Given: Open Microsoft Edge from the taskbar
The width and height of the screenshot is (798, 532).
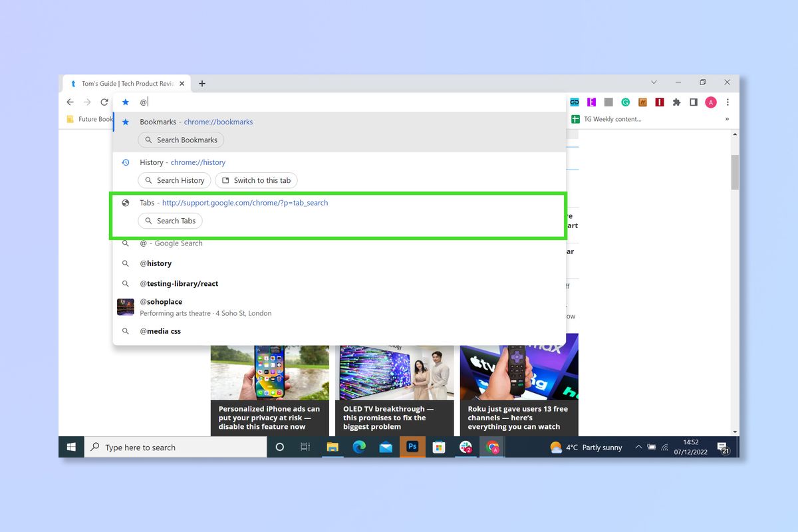Looking at the screenshot, I should pos(359,447).
